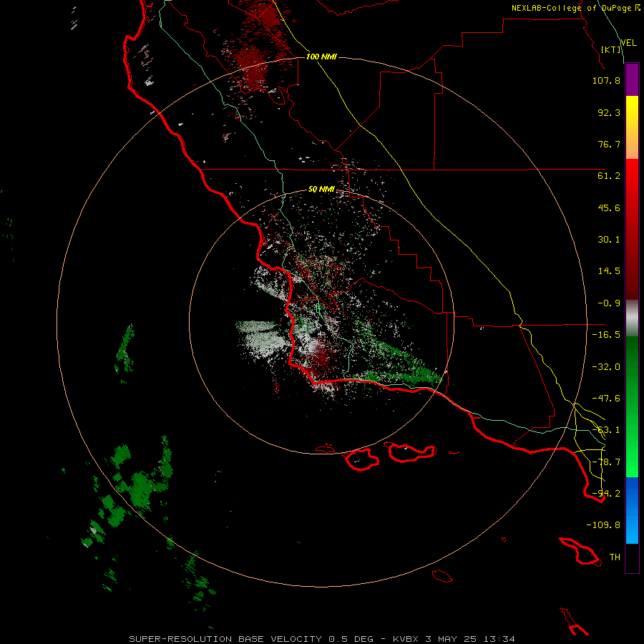644x644 pixels.
Task: Click the NEXLAB-College of DuPage credit text
Action: [x=572, y=8]
